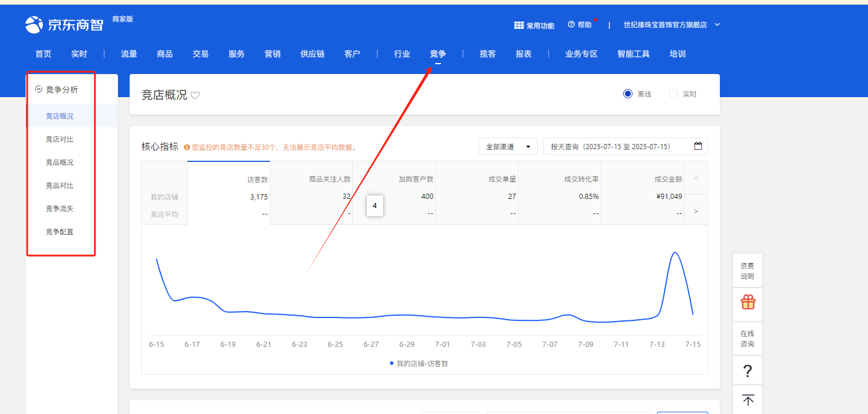Click the back-to-top arrow icon

point(748,400)
